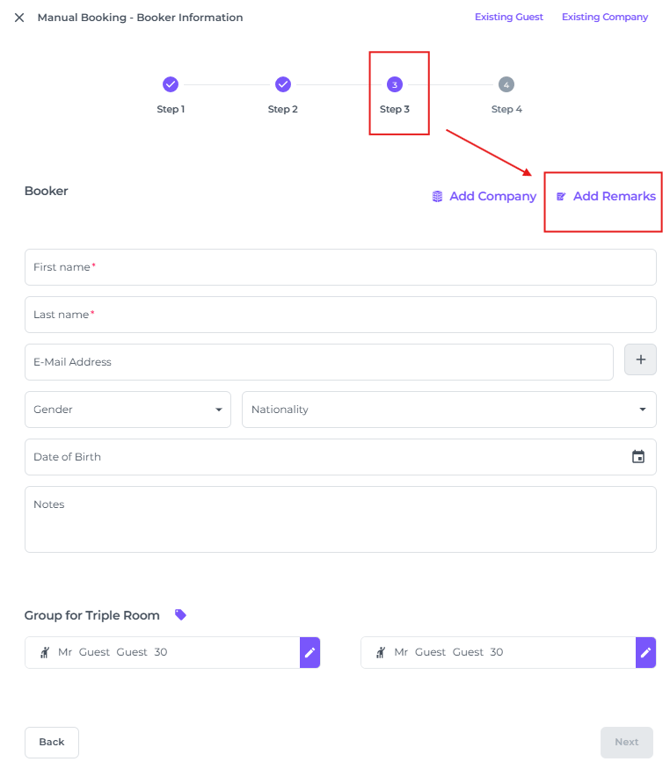Screen dimensions: 670x769
Task: Click the First name field
Action: pyautogui.click(x=340, y=267)
